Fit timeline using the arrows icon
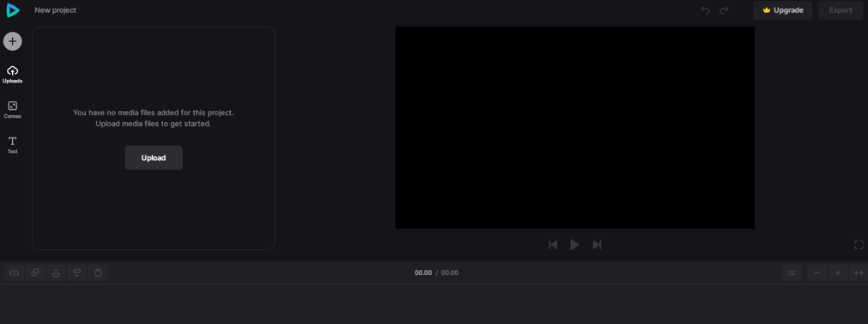Viewport: 868px width, 324px height. [858, 272]
